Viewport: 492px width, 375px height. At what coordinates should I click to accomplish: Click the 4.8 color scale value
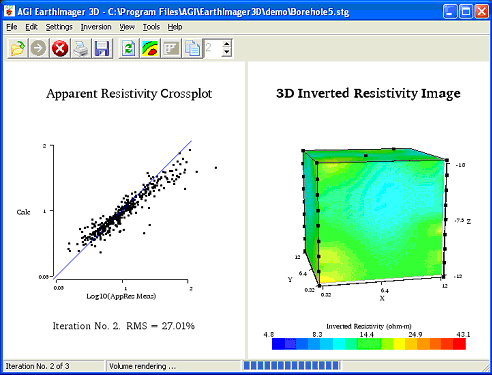[x=269, y=334]
